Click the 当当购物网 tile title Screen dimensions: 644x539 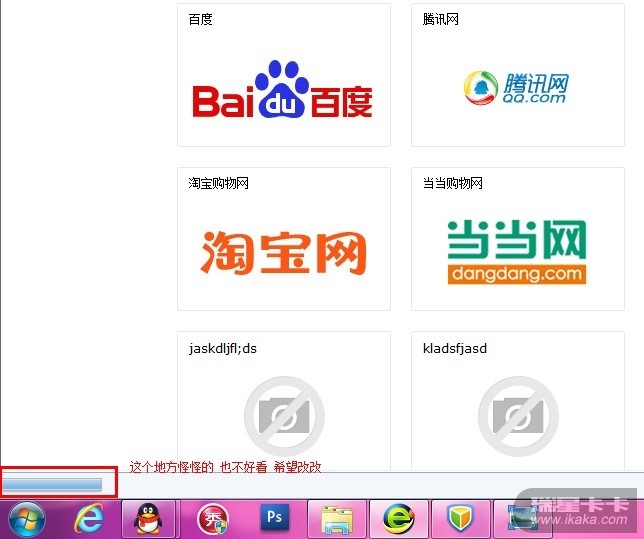[x=453, y=183]
